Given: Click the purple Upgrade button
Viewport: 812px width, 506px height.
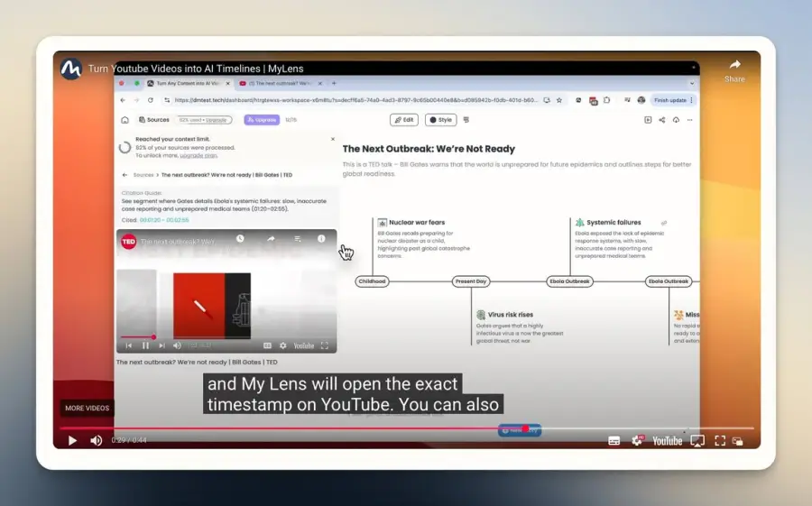Looking at the screenshot, I should click(262, 120).
